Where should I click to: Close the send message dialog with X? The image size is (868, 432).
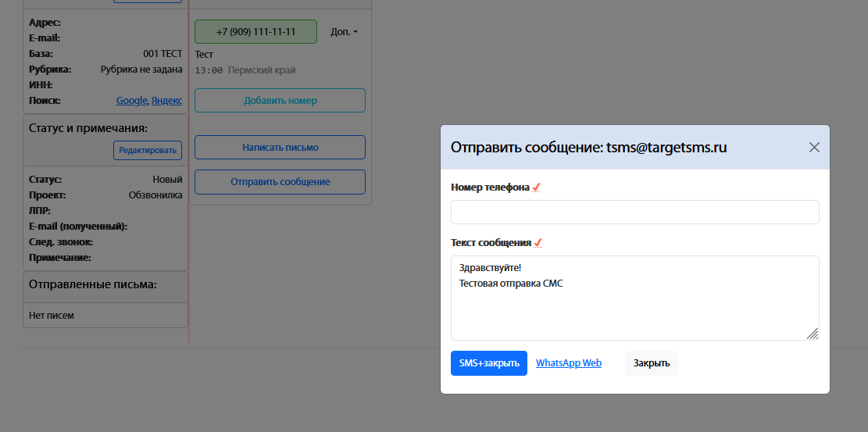pos(814,148)
